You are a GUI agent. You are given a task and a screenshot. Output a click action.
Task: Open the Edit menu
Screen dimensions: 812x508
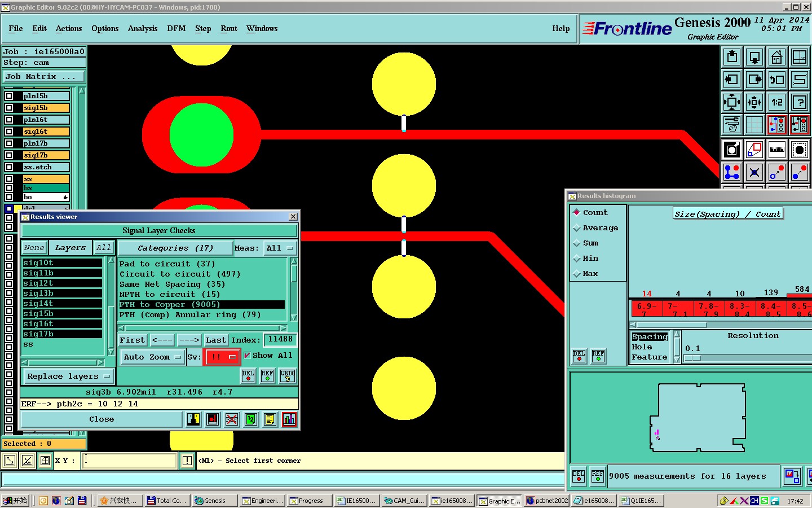click(x=39, y=28)
